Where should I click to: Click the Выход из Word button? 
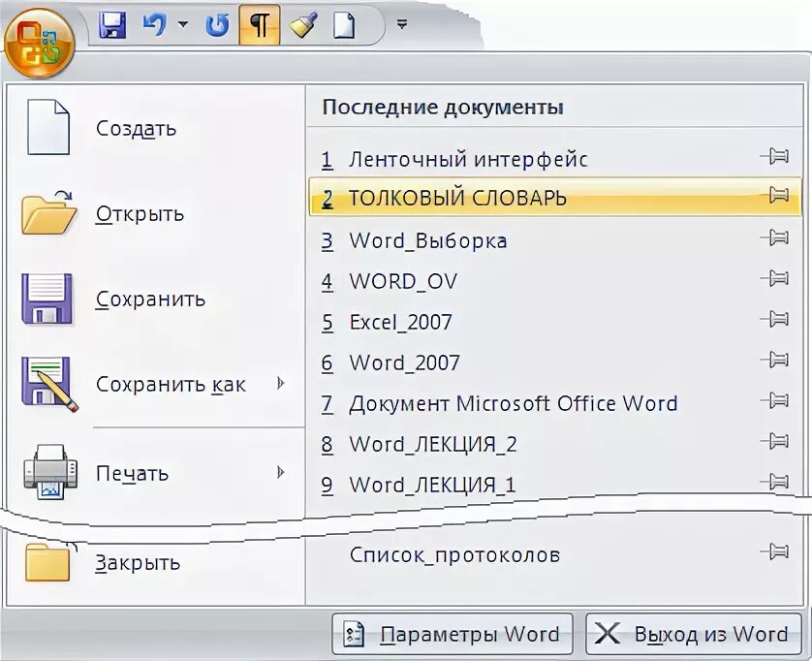point(694,634)
